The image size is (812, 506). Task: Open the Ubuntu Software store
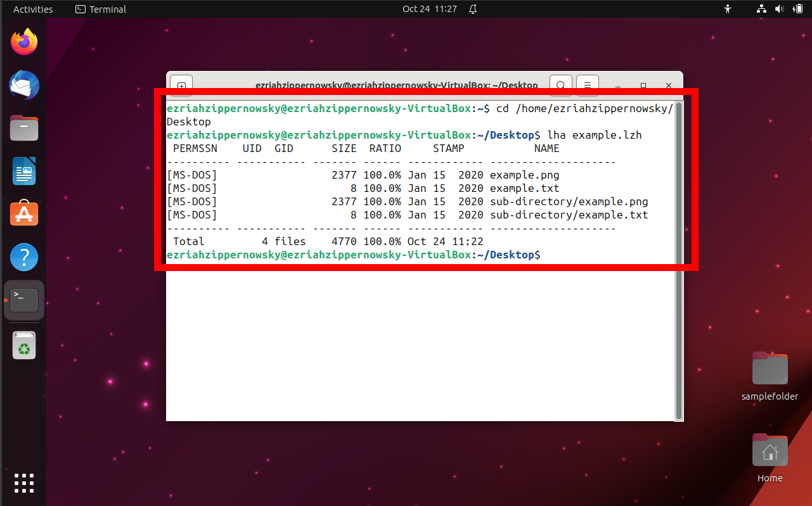pyautogui.click(x=23, y=213)
